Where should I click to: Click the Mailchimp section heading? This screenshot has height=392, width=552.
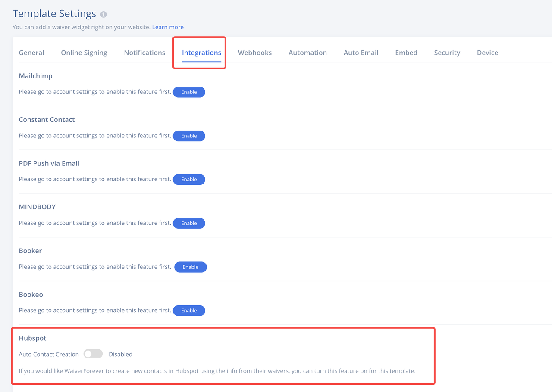[36, 76]
